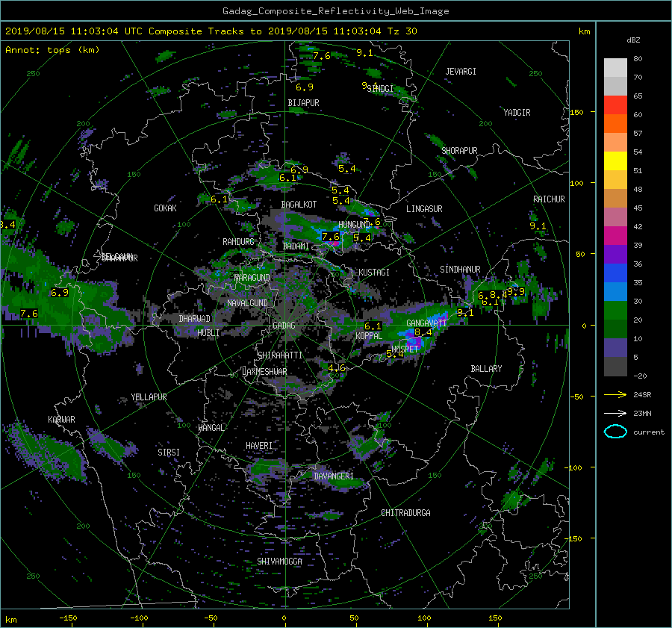Click the 6.1 storm top beside KOPPAL

pos(373,326)
